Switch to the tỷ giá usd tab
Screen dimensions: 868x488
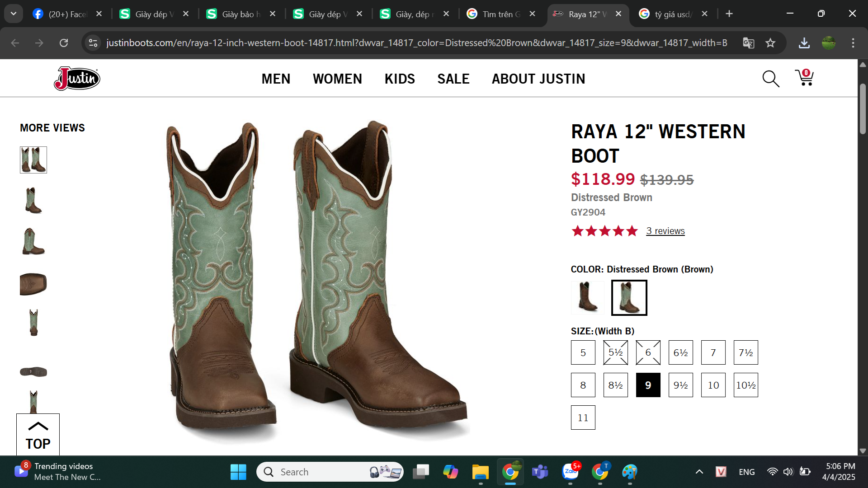[671, 14]
